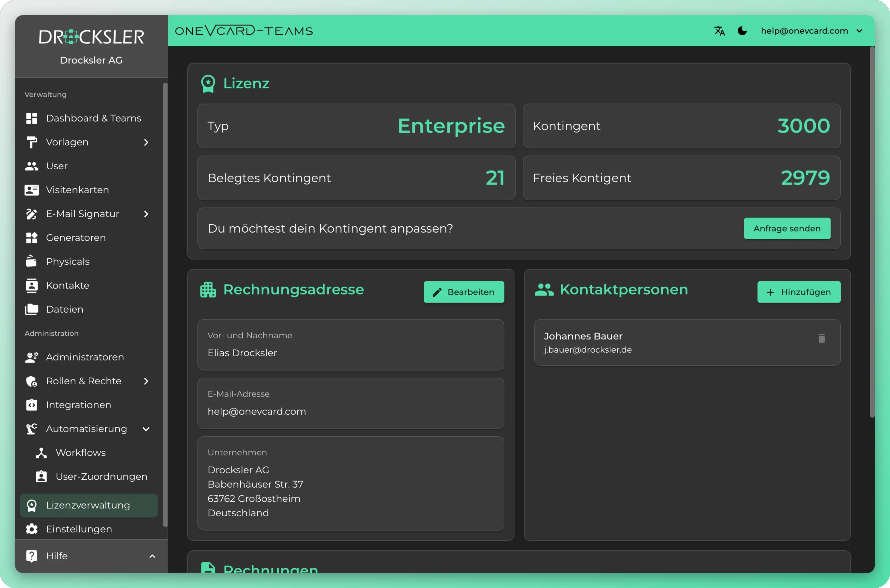Image resolution: width=890 pixels, height=588 pixels.
Task: Click the E-Mail-Adresse field
Action: [351, 403]
